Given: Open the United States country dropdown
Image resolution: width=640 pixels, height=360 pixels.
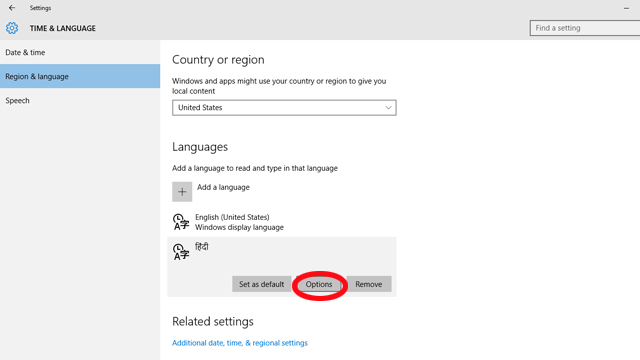Looking at the screenshot, I should (x=284, y=108).
